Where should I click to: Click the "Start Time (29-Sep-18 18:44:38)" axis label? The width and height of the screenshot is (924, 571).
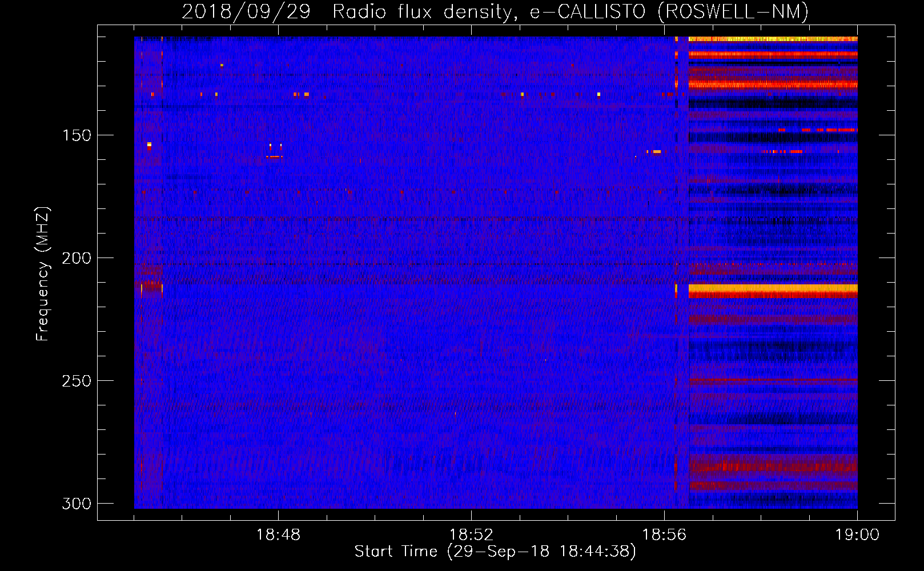[x=495, y=552]
